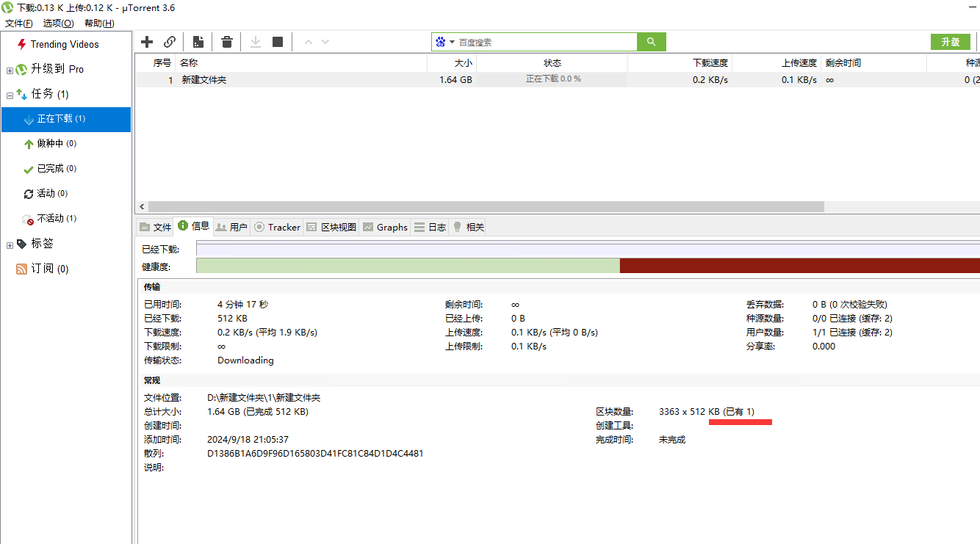The image size is (980, 544).
Task: Open the 选项 menu
Action: coord(58,23)
